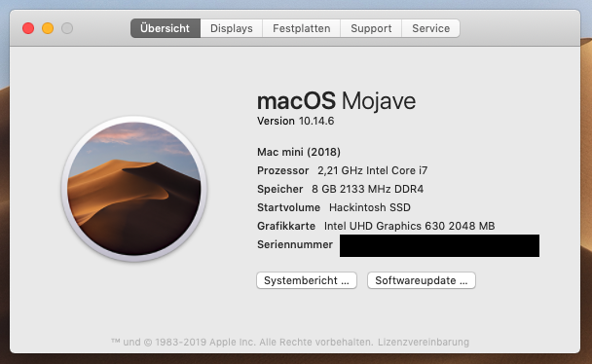Image resolution: width=592 pixels, height=364 pixels.
Task: Click the Seriennummer label
Action: (x=295, y=244)
